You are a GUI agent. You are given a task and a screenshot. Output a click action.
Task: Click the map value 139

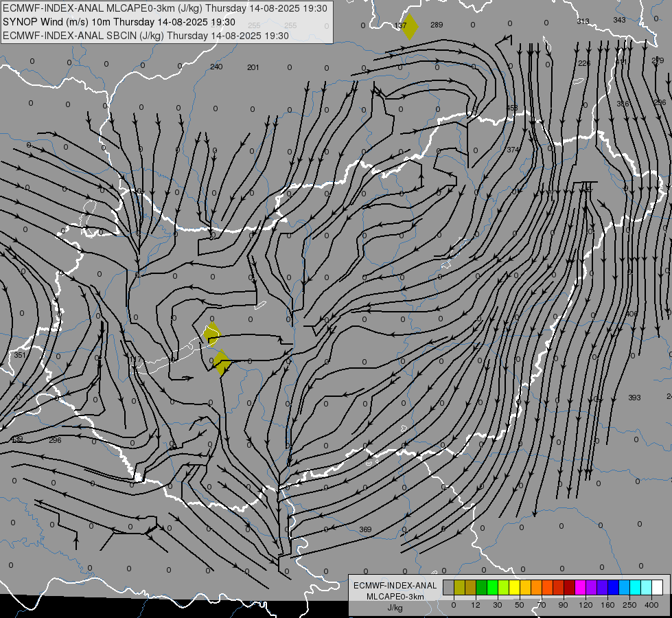click(x=16, y=439)
